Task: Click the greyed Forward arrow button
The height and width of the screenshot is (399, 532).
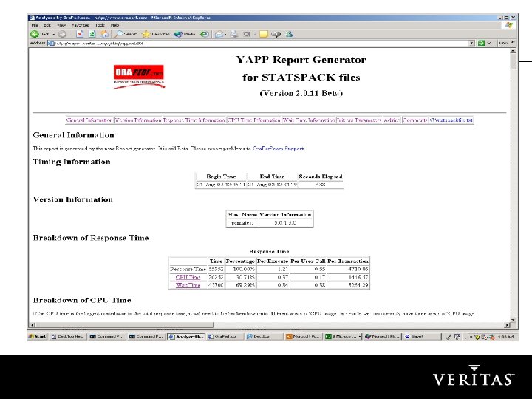Action: (x=62, y=34)
